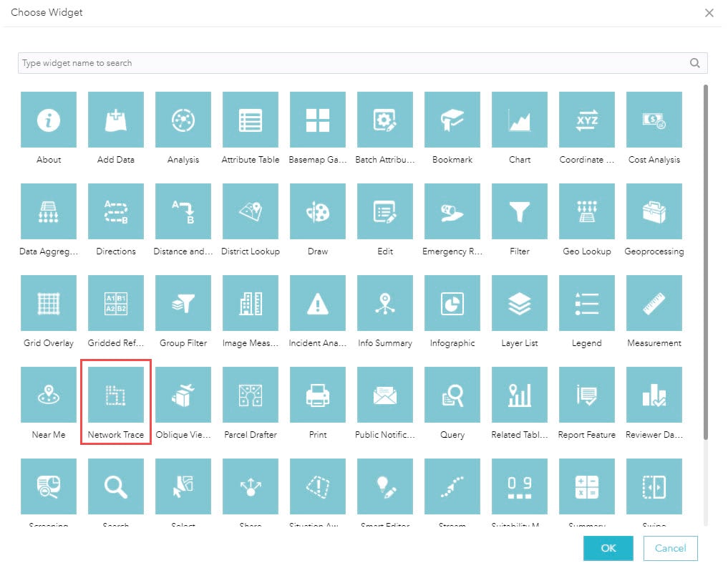Pick the Geoprocessing toolbox widget
Viewport: 728px width, 571px height.
coord(654,211)
